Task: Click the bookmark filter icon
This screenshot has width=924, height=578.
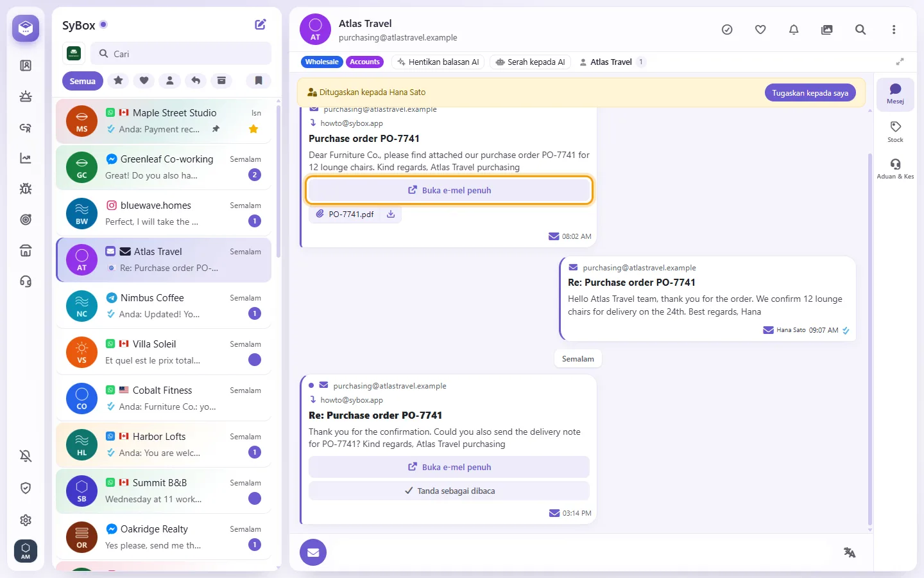Action: point(259,80)
